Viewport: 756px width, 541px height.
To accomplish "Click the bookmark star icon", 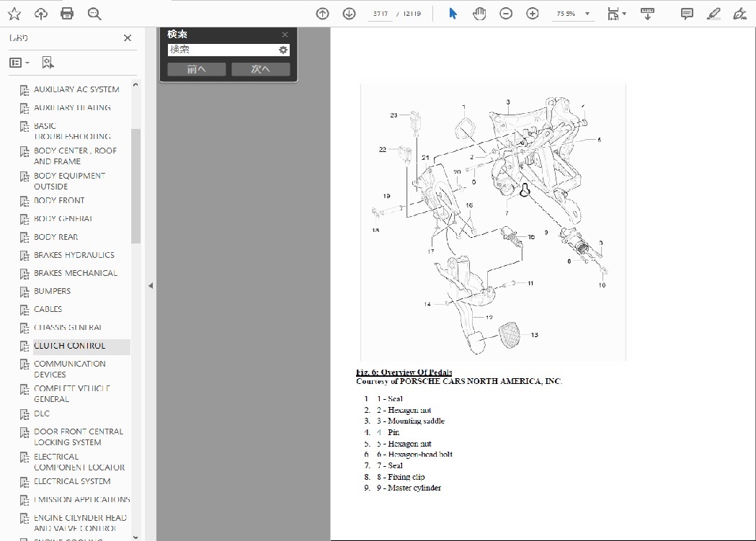I will [14, 14].
